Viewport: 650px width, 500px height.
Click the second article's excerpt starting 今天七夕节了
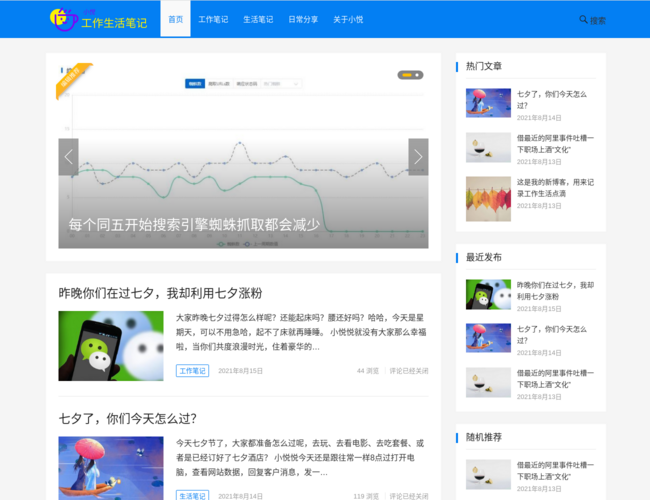tap(300, 458)
